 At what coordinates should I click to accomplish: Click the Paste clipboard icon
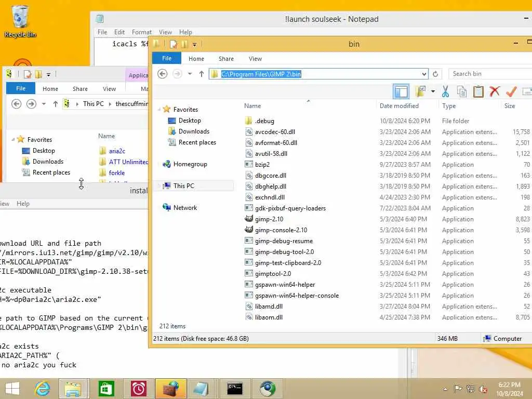point(478,91)
